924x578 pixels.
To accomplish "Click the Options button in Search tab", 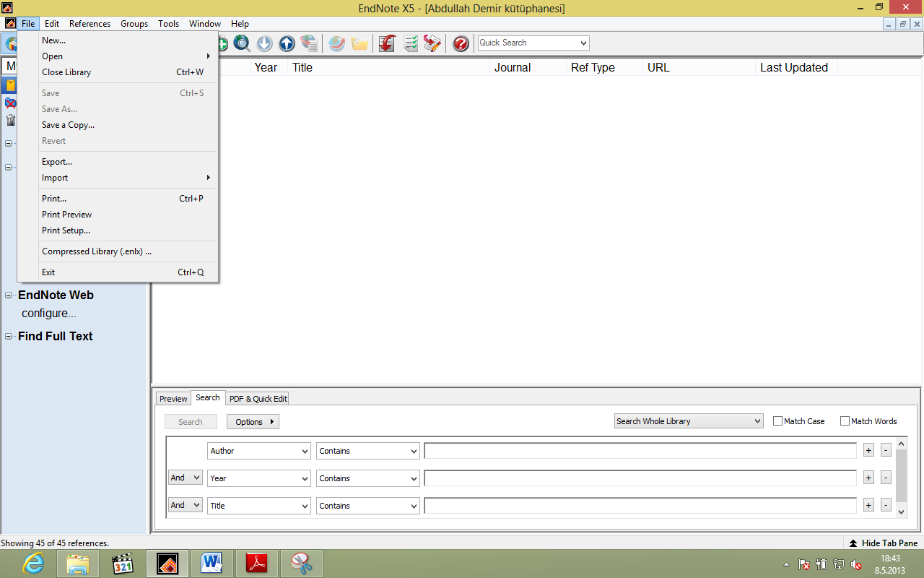I will coord(253,422).
